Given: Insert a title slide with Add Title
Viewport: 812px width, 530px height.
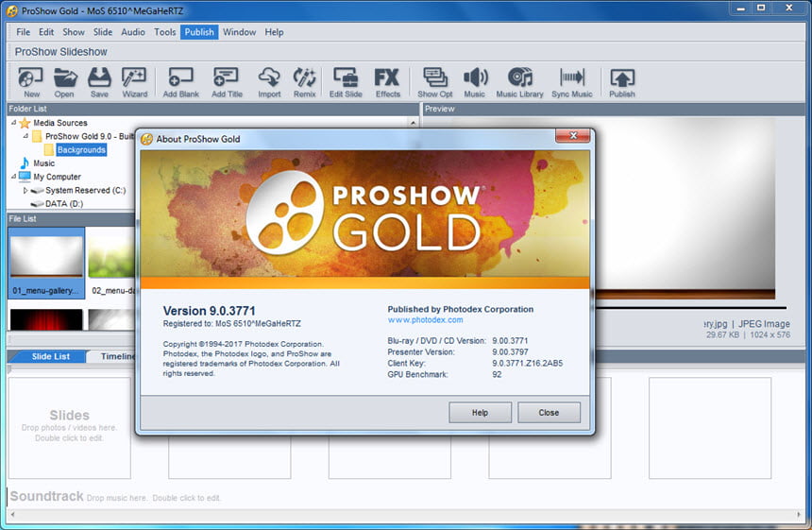Looking at the screenshot, I should [227, 82].
